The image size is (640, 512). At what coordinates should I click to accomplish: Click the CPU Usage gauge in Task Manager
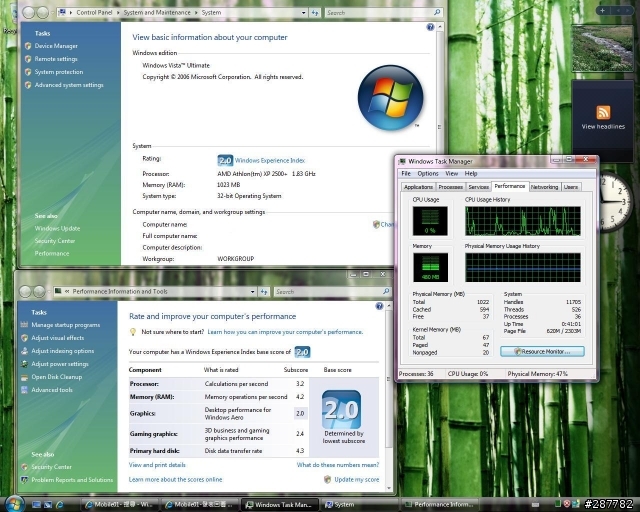click(430, 221)
